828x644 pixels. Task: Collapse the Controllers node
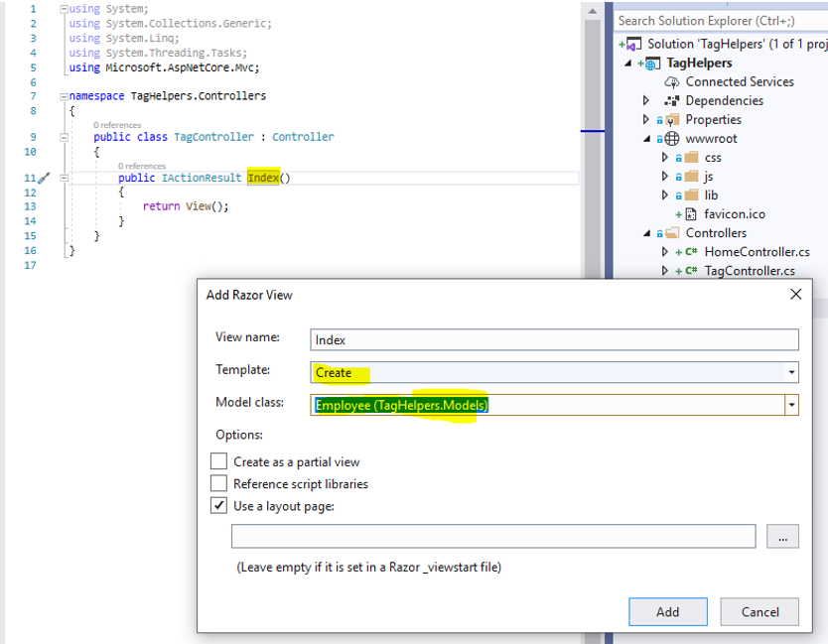[x=645, y=232]
